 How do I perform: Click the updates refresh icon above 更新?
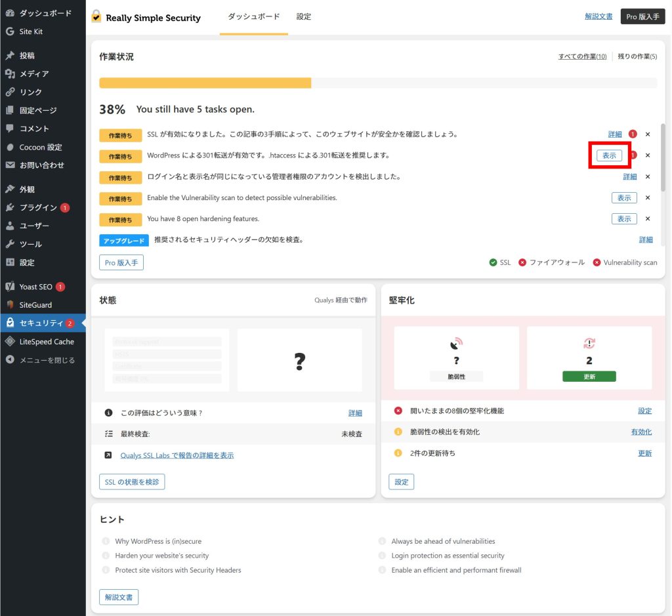(x=589, y=344)
